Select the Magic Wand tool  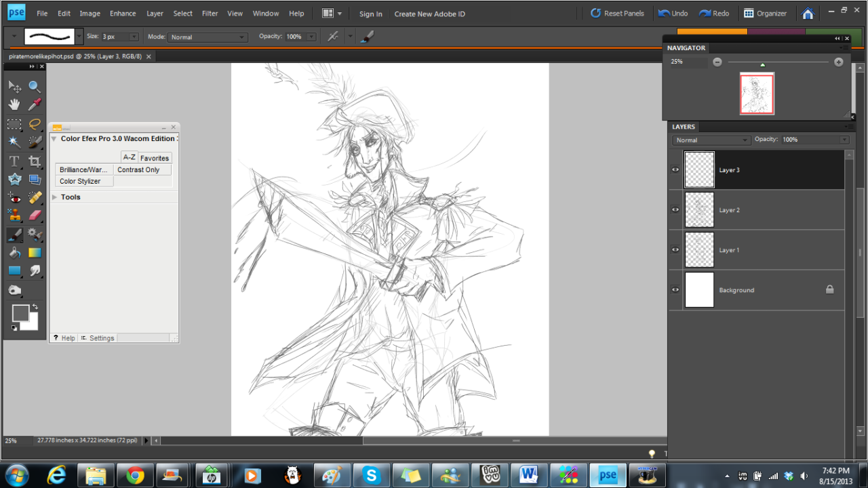14,142
